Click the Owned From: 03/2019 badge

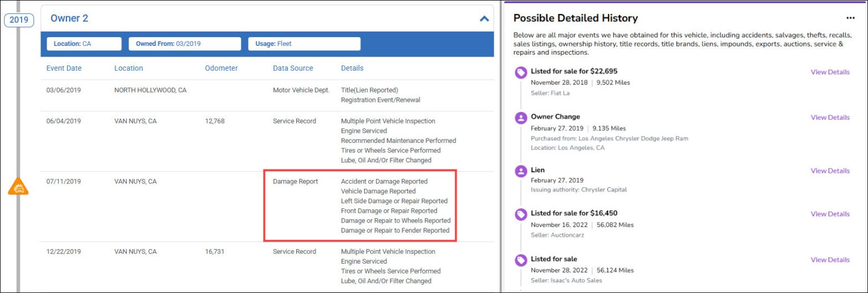point(185,44)
